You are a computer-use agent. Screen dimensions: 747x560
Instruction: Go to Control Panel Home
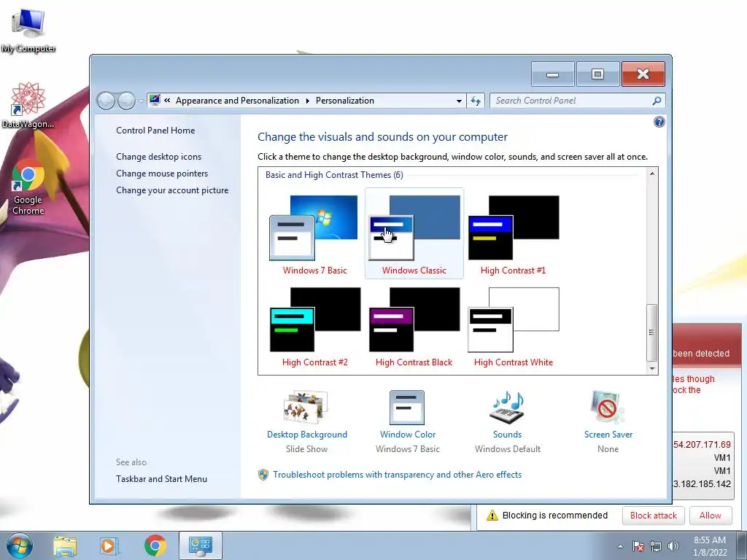[x=155, y=131]
